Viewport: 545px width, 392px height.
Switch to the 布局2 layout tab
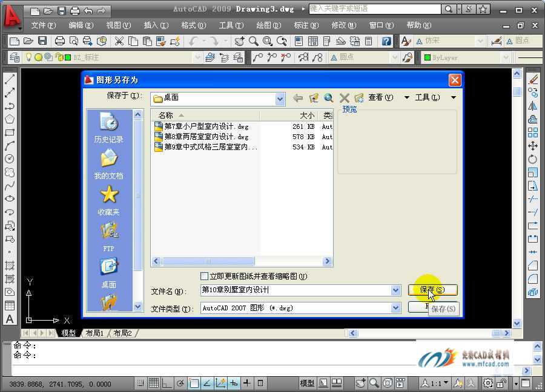pos(123,333)
